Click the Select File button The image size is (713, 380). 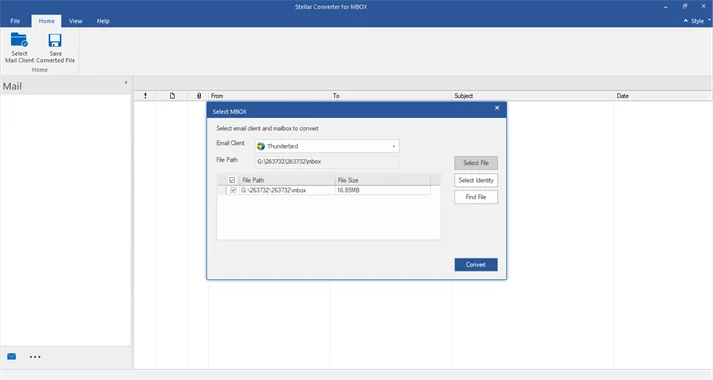tap(476, 163)
